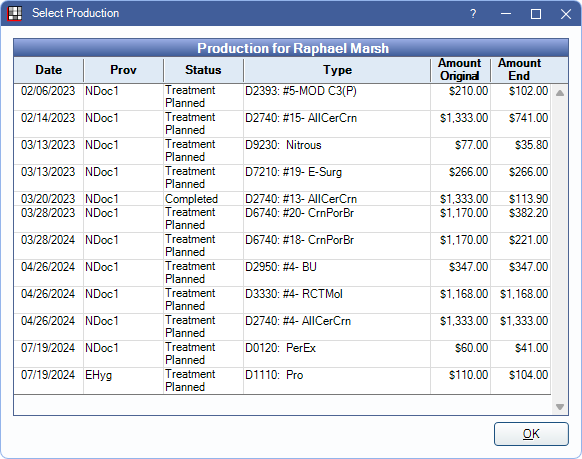Viewport: 582px width, 459px height.
Task: Sort by the Prov column header
Action: point(123,70)
